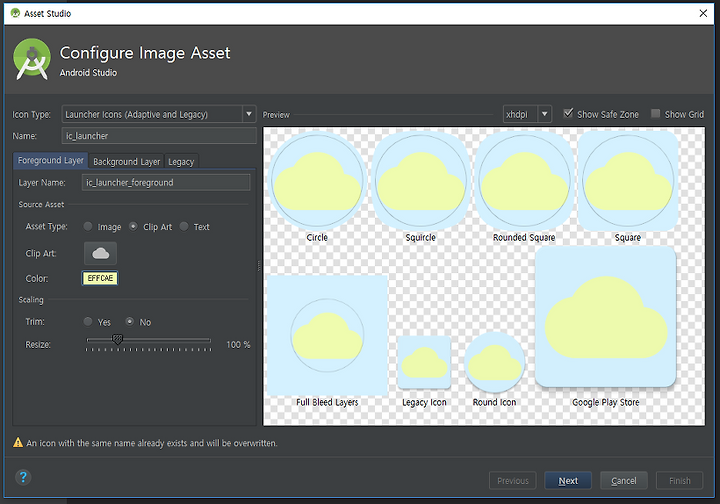Select the Full Bleed Layers preview

tap(327, 335)
